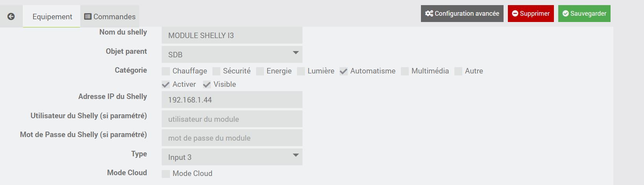Check the Lumière category
This screenshot has height=185, width=644.
point(301,71)
